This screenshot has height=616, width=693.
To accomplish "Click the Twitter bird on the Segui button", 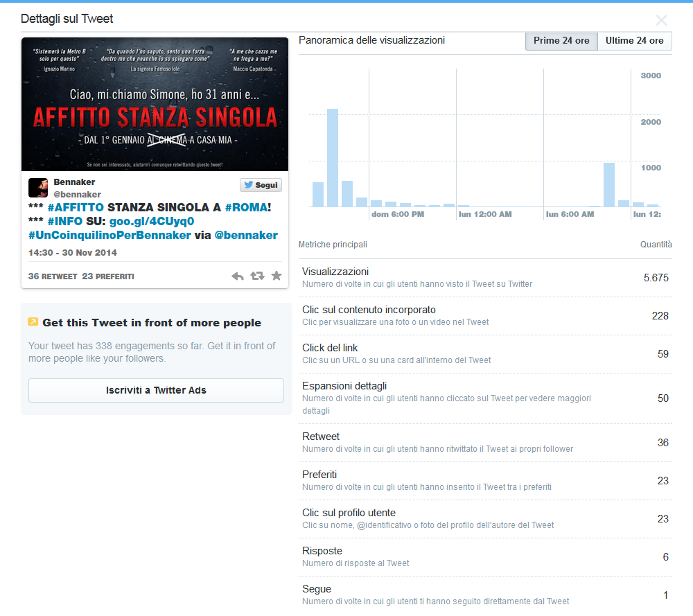I will (x=248, y=184).
